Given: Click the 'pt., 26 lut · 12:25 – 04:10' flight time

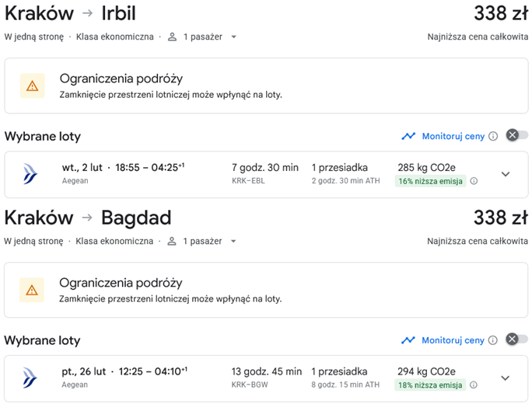Looking at the screenshot, I should pos(124,371).
